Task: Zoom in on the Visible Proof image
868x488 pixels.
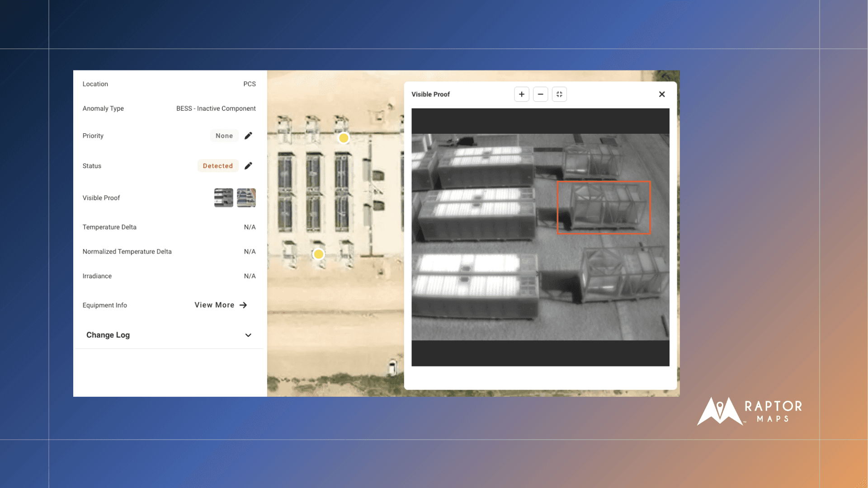Action: [x=522, y=94]
